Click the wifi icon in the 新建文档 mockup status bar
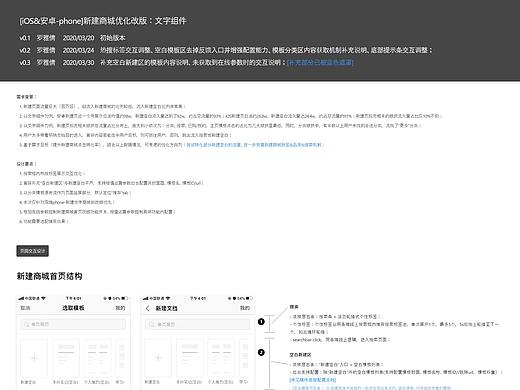This screenshot has height=390, width=520. tap(168, 298)
